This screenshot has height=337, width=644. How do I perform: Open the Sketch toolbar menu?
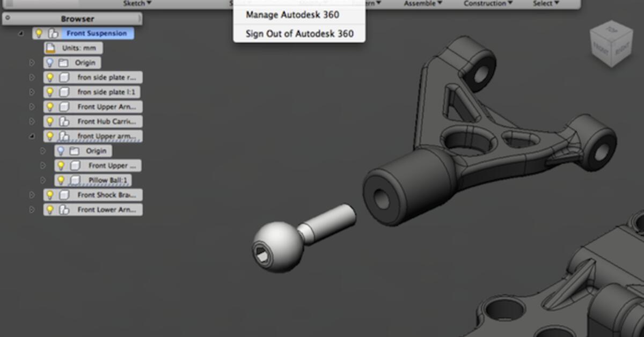click(x=135, y=3)
